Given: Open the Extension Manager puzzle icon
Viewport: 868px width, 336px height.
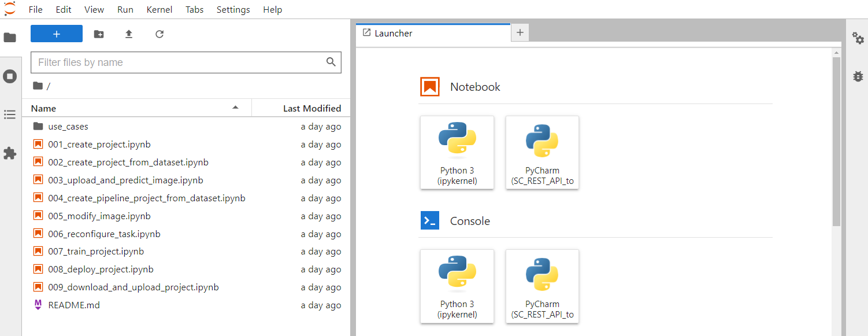Looking at the screenshot, I should pos(10,153).
